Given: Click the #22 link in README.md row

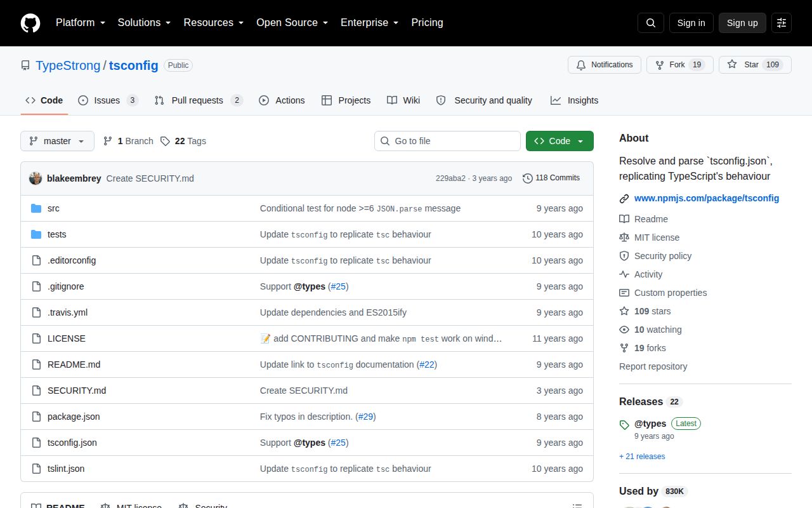Looking at the screenshot, I should 427,364.
